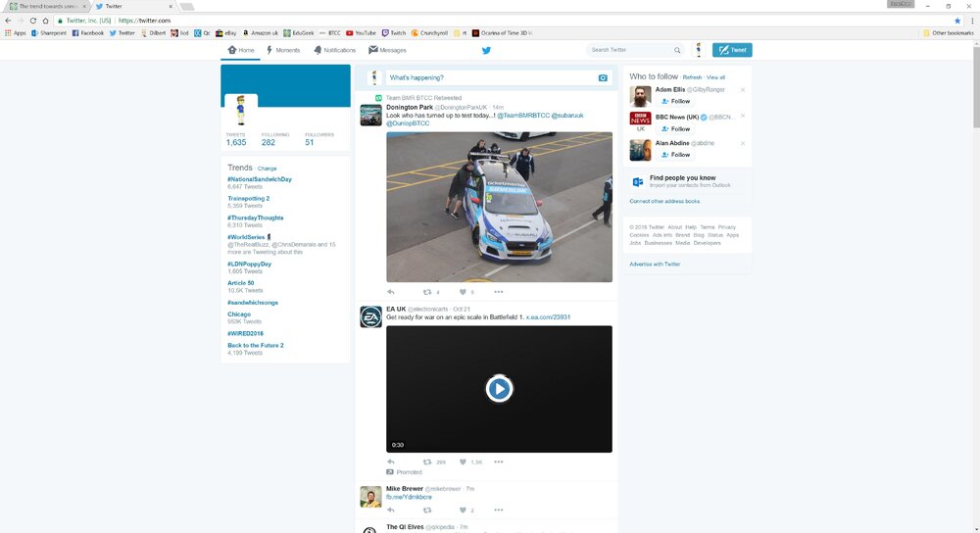Click the search magnifier icon
The width and height of the screenshot is (980, 533).
coord(677,50)
